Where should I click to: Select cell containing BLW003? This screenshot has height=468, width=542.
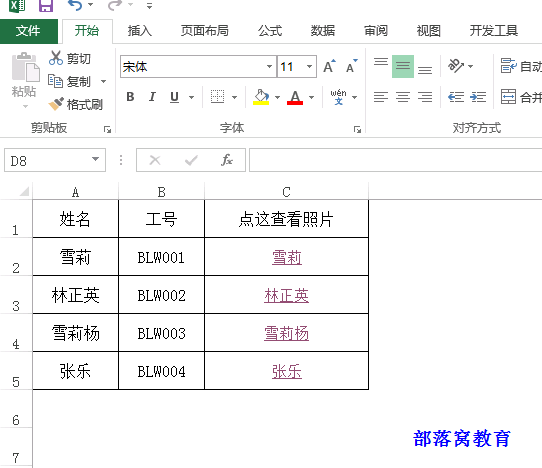(161, 333)
